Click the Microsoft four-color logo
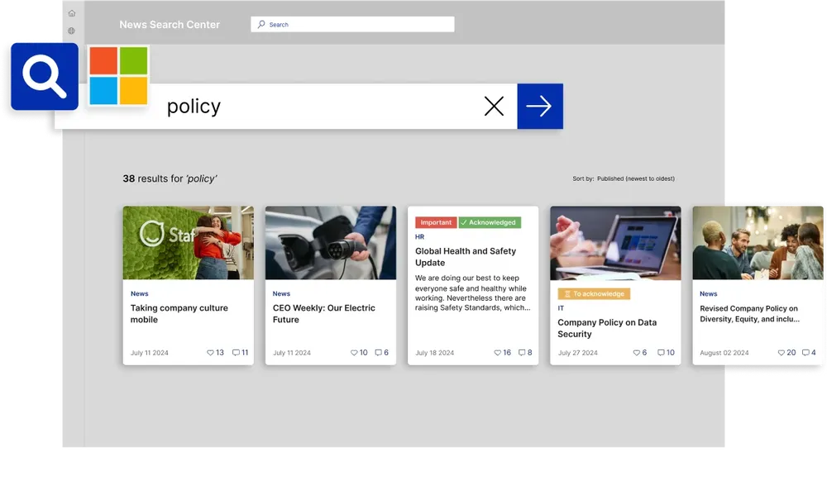The width and height of the screenshot is (827, 504). 118,76
